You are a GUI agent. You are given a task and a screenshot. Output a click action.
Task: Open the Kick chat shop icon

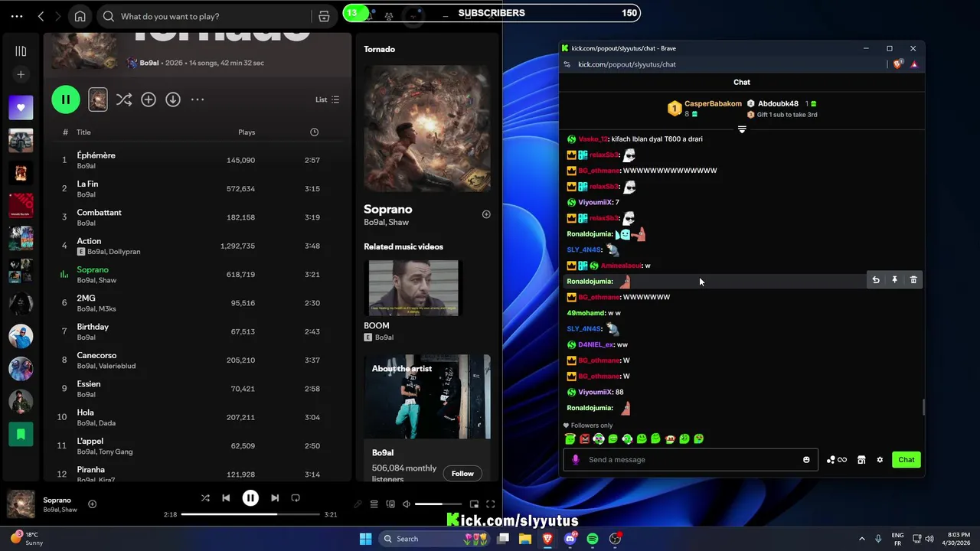(x=861, y=460)
